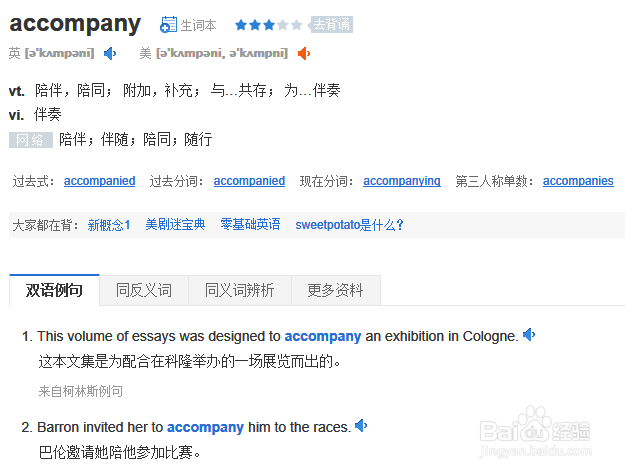Open the 更多资料 tab

(335, 290)
